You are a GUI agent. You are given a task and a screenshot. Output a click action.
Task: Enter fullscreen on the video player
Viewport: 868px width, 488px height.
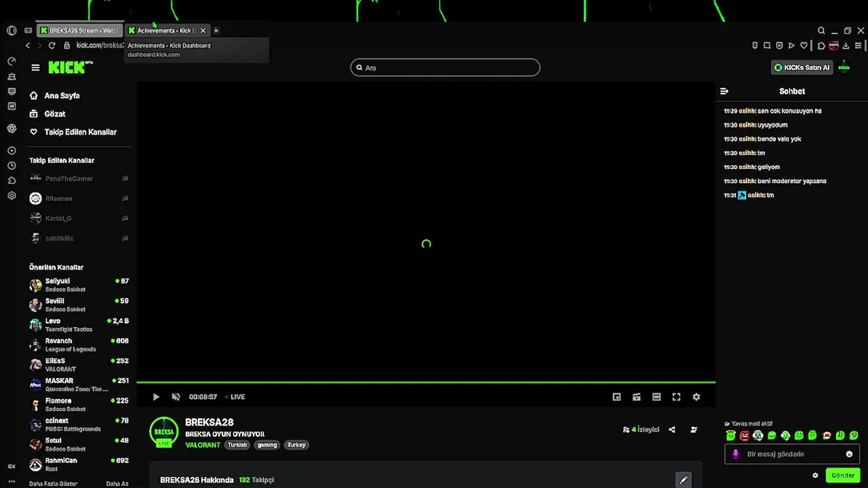click(676, 397)
